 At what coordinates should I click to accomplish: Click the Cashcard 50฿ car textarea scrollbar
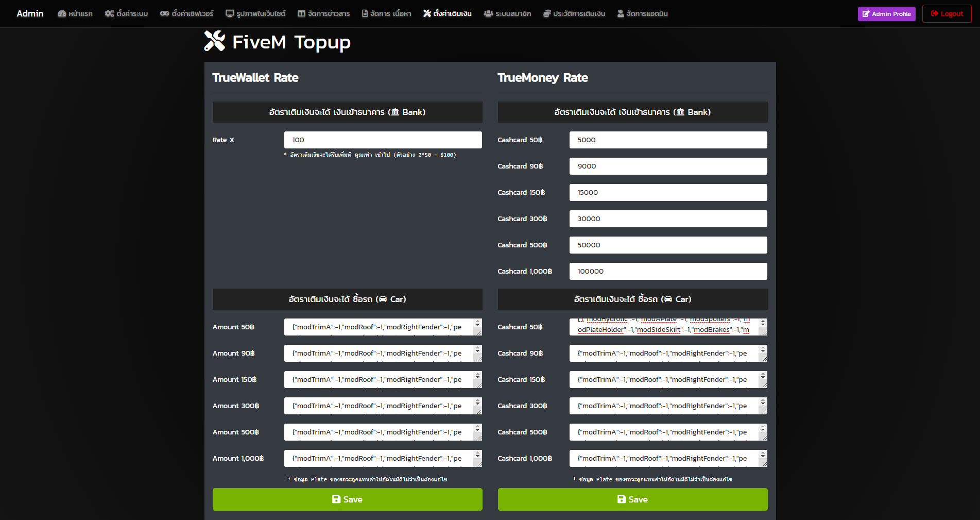tap(763, 323)
